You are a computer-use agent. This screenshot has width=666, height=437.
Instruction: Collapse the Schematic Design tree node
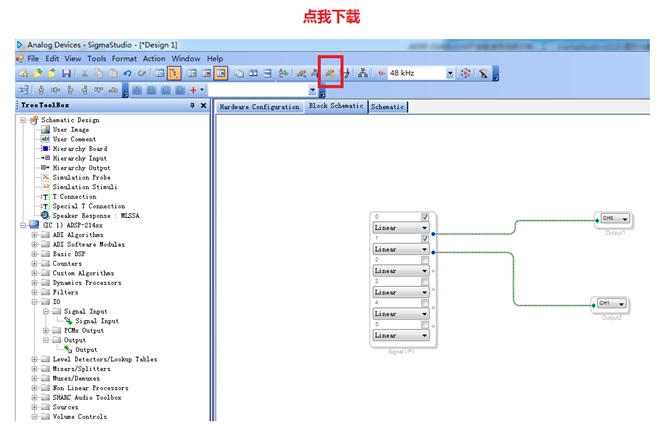point(23,120)
